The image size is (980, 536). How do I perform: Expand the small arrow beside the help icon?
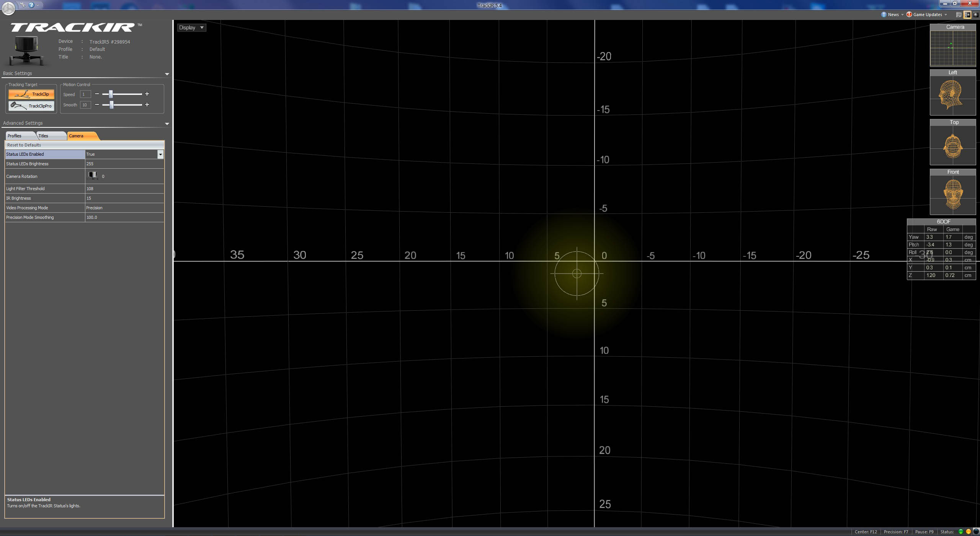(38, 5)
